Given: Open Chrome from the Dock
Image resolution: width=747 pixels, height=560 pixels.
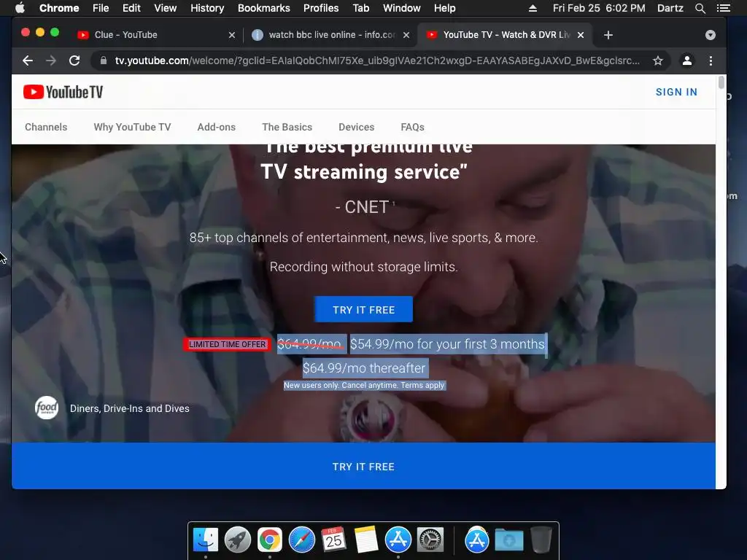Looking at the screenshot, I should coord(270,540).
